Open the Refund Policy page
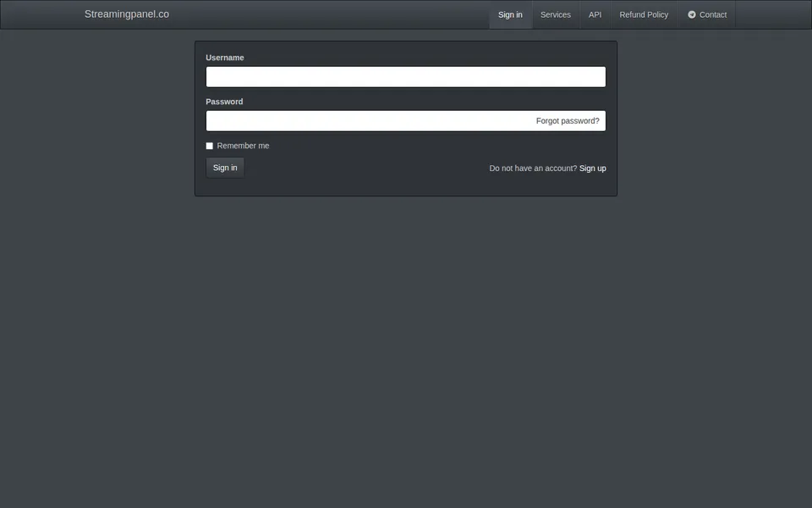 [644, 14]
